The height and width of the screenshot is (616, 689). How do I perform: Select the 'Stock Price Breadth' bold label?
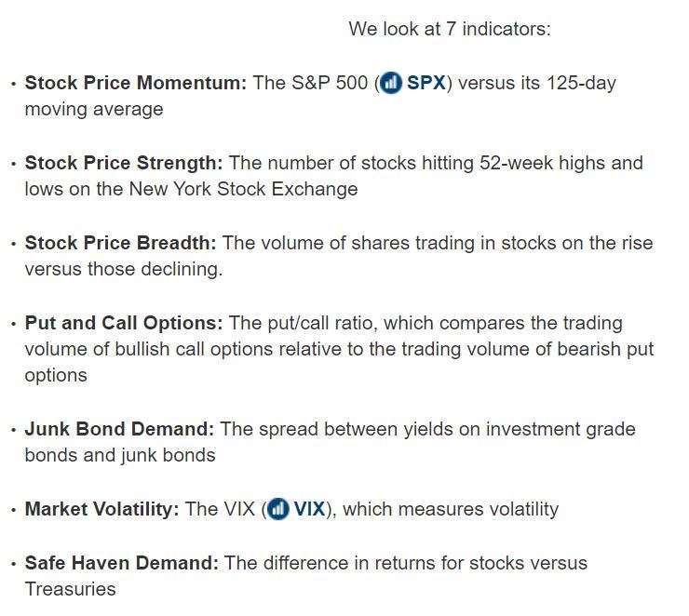pyautogui.click(x=121, y=243)
